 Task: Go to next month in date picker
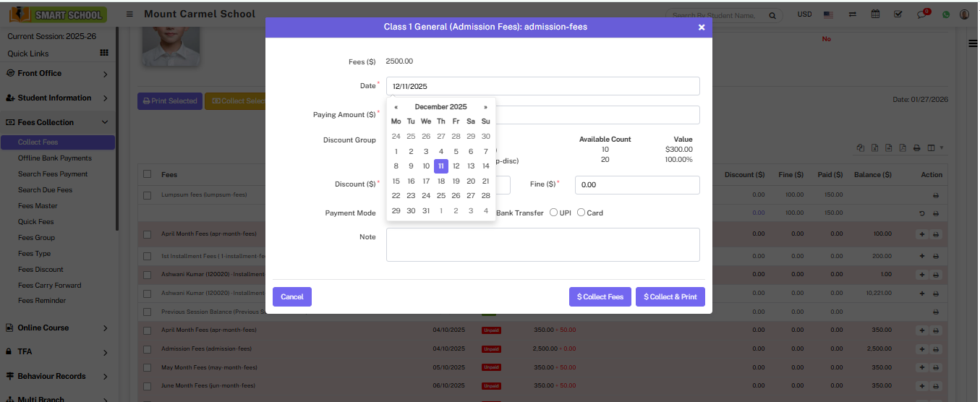click(x=485, y=107)
